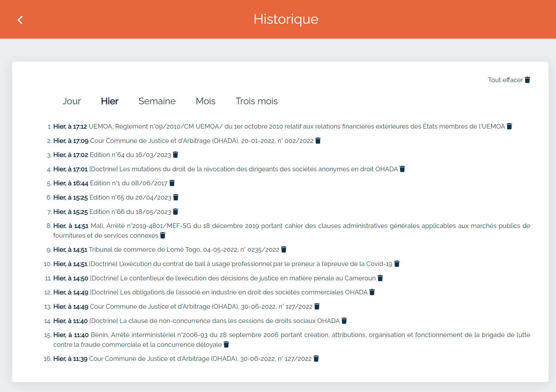Trash the non-concurrence clause doctrine entry
Image resolution: width=556 pixels, height=392 pixels.
(x=344, y=321)
